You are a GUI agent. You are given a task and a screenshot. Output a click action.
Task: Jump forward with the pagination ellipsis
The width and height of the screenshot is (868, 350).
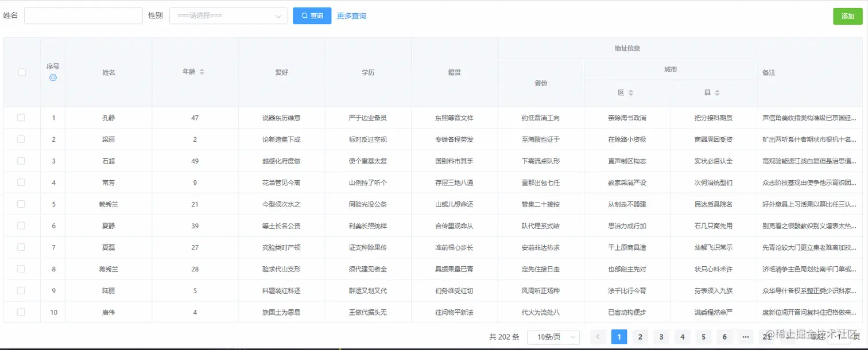pyautogui.click(x=745, y=337)
